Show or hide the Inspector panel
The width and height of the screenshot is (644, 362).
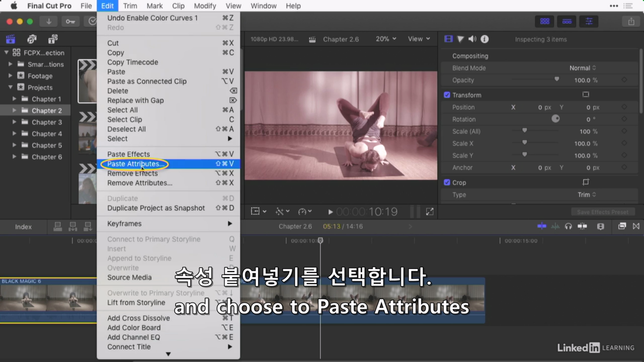tap(589, 21)
